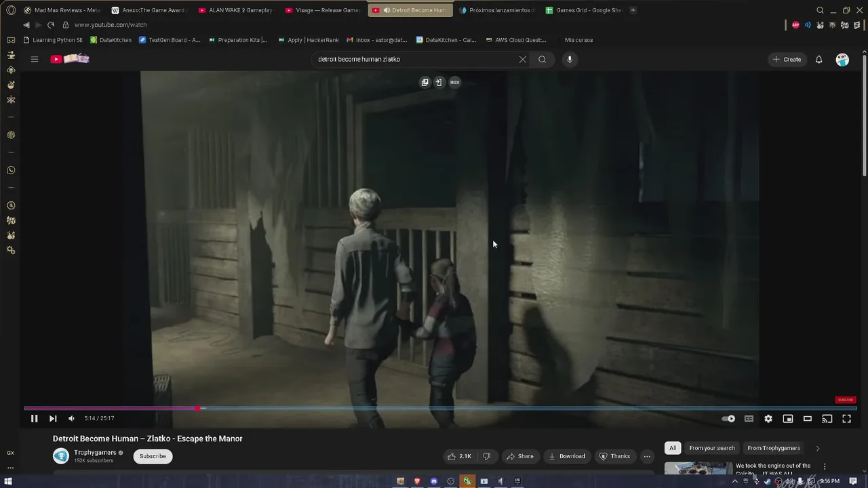
Task: Switch to Visage Release Gameplay tab
Action: tap(323, 10)
